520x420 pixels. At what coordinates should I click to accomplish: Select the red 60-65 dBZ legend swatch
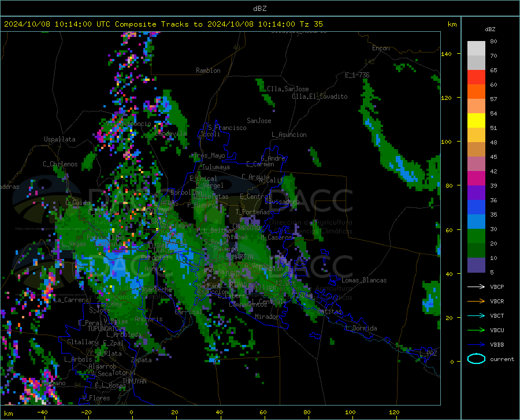point(476,77)
